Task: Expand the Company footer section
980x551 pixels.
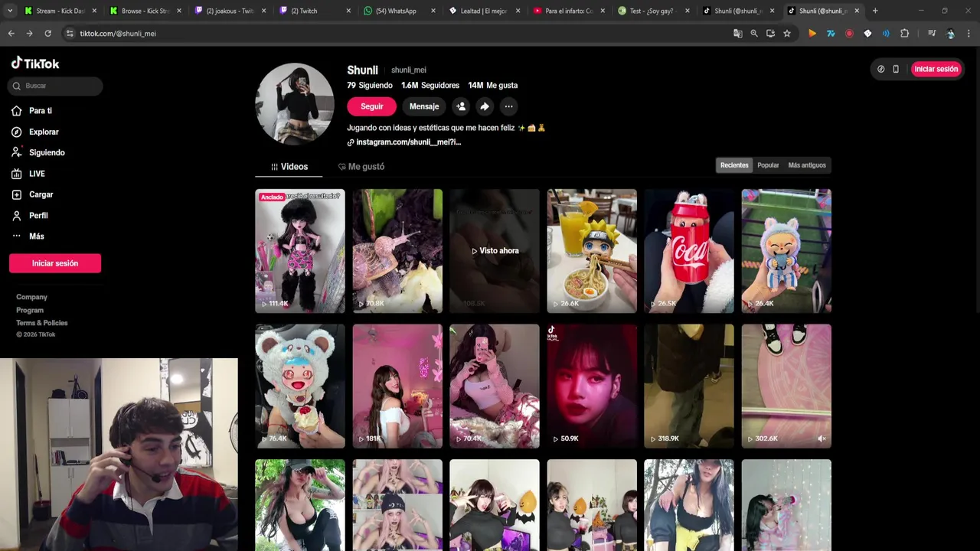Action: 32,297
